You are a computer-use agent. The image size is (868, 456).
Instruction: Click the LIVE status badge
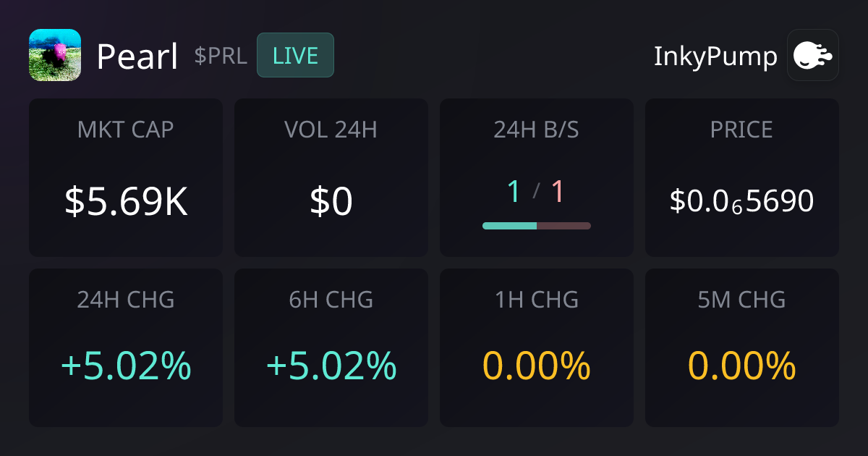click(295, 55)
